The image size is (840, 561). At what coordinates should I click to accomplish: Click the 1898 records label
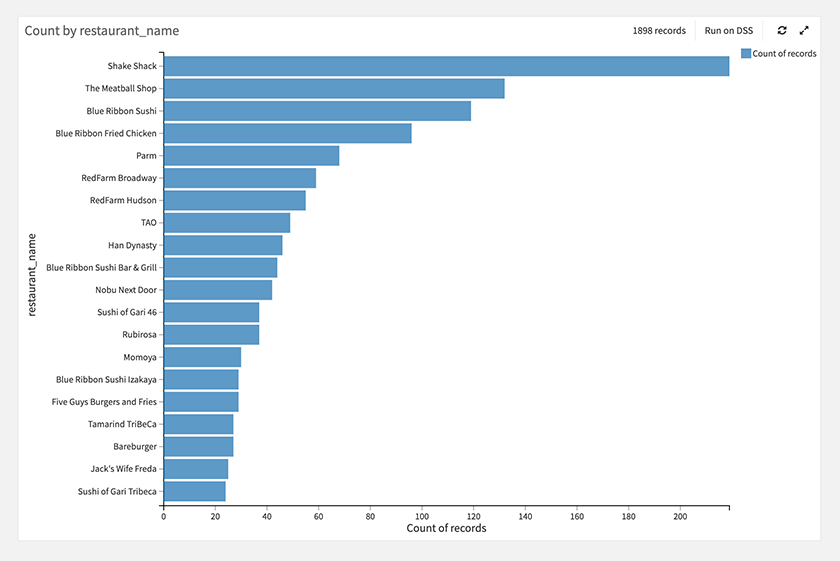[x=659, y=31]
